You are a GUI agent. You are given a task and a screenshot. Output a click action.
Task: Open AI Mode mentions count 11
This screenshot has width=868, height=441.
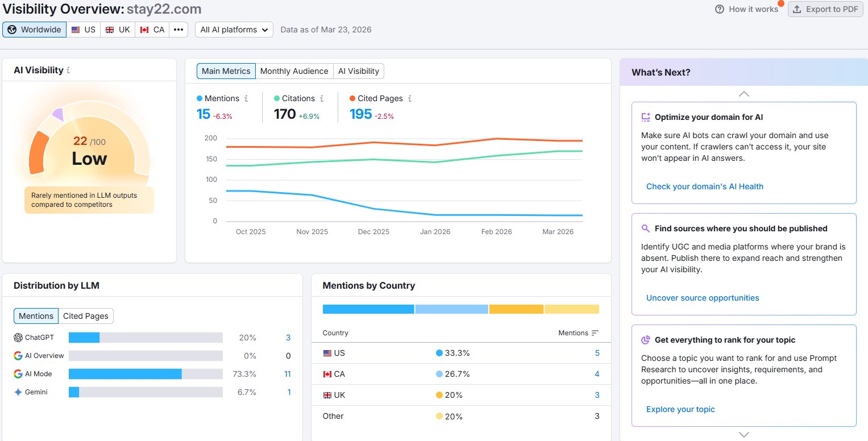pos(288,374)
